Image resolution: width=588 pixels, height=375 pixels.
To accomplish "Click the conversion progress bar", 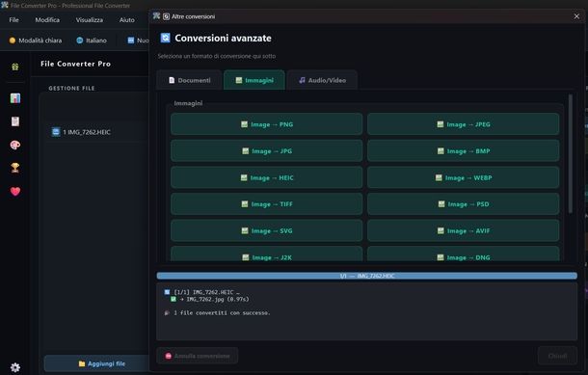I will coord(366,276).
